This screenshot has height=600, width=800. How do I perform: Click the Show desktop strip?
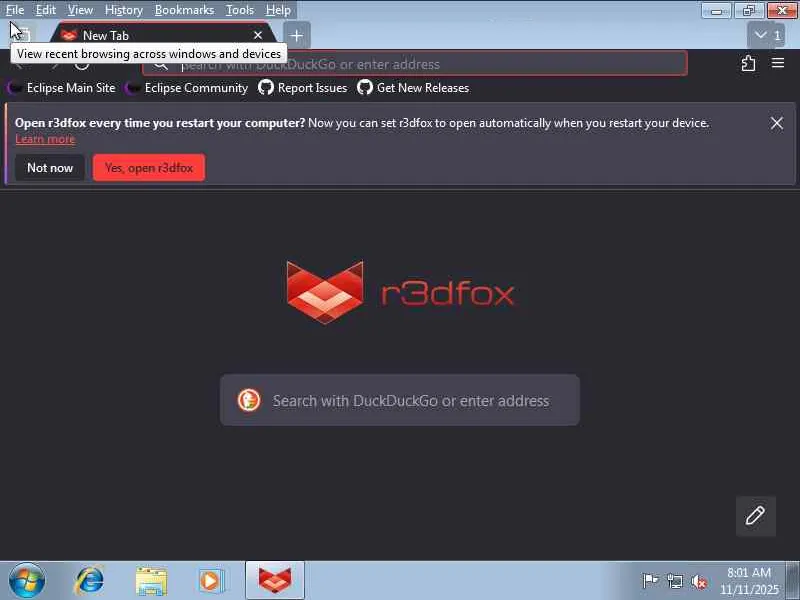click(x=792, y=581)
